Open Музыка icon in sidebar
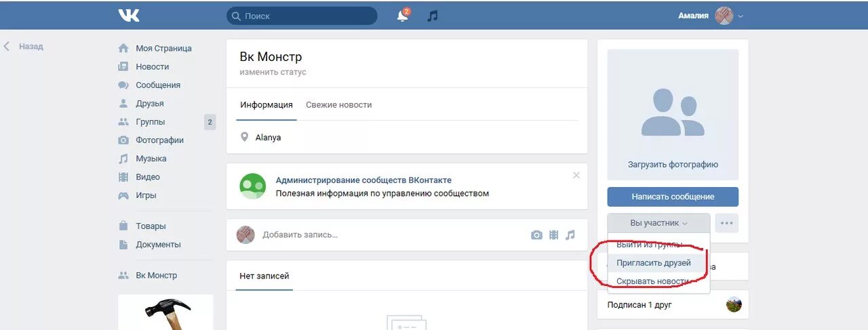The image size is (868, 330). (123, 159)
